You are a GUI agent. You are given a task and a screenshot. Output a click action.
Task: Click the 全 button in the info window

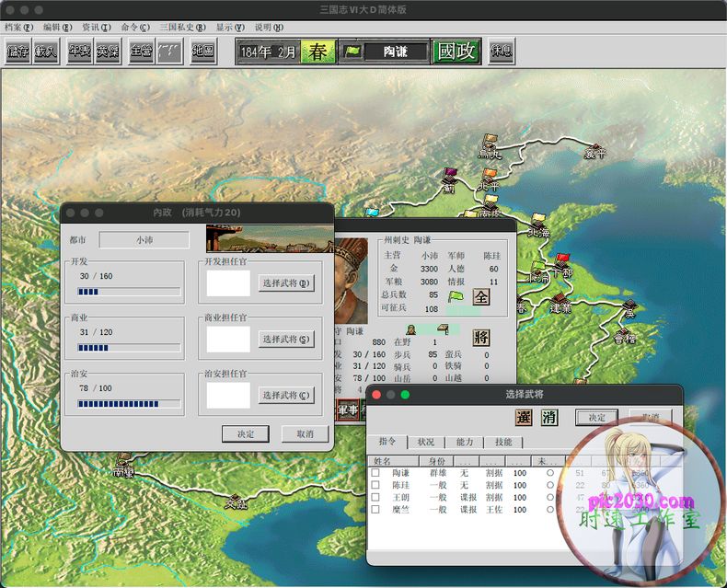pyautogui.click(x=480, y=297)
